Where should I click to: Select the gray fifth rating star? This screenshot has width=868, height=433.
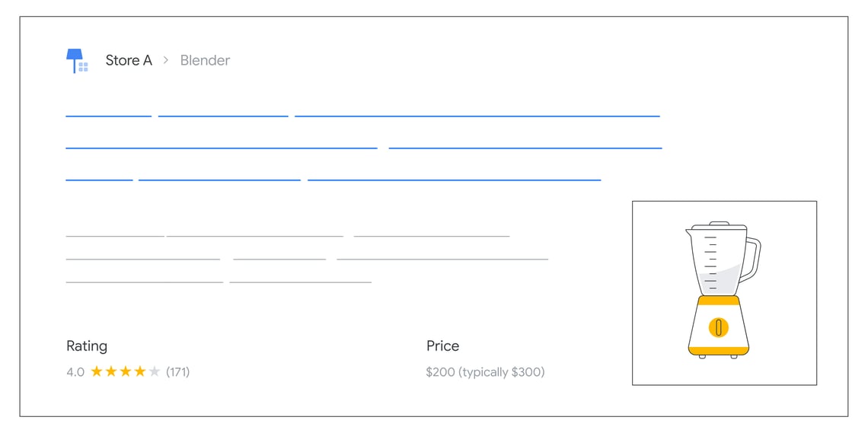pos(155,372)
